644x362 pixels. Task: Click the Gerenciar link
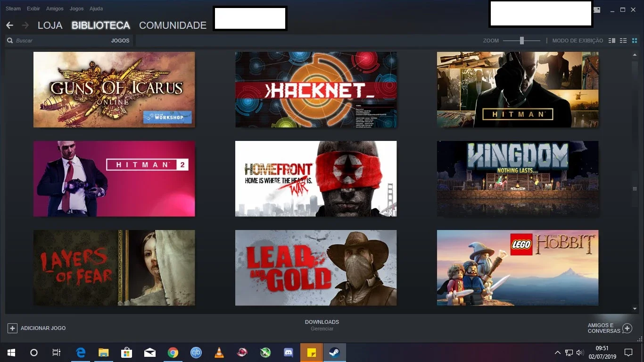pos(322,329)
